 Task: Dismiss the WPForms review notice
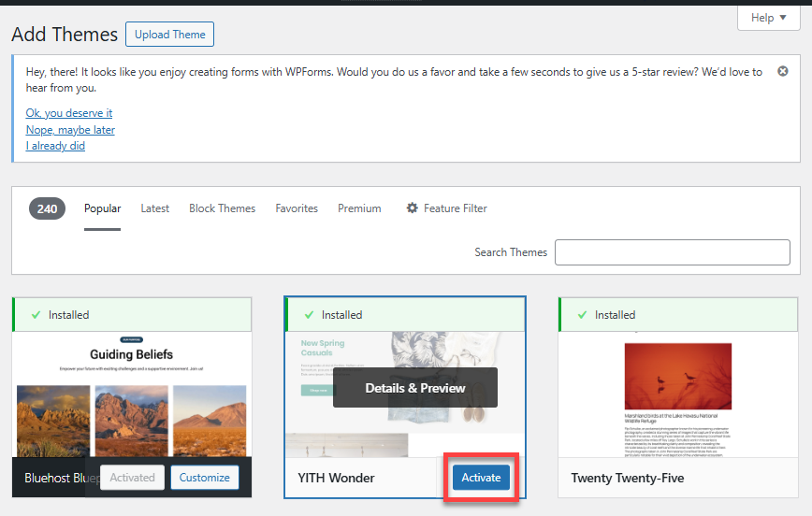(782, 71)
